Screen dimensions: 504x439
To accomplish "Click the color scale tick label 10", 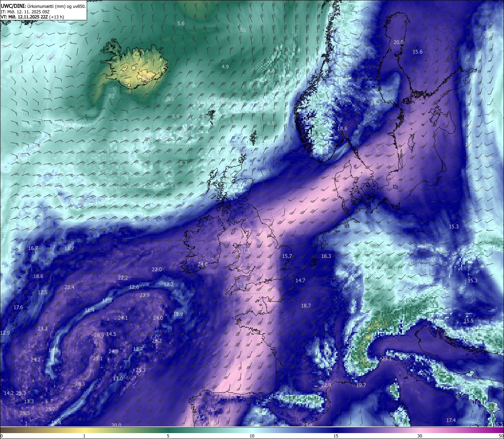I will click(252, 436).
